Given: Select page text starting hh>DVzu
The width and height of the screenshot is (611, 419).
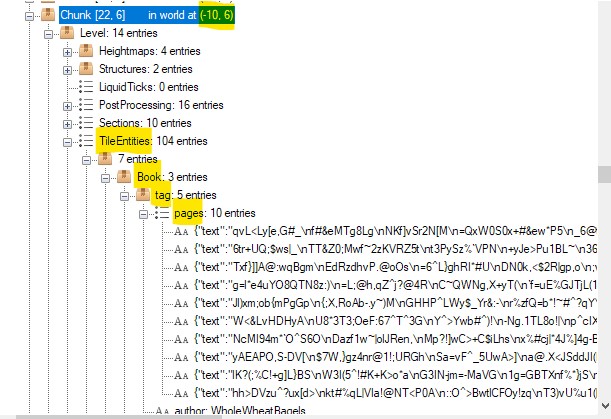Looking at the screenshot, I should [x=395, y=393].
